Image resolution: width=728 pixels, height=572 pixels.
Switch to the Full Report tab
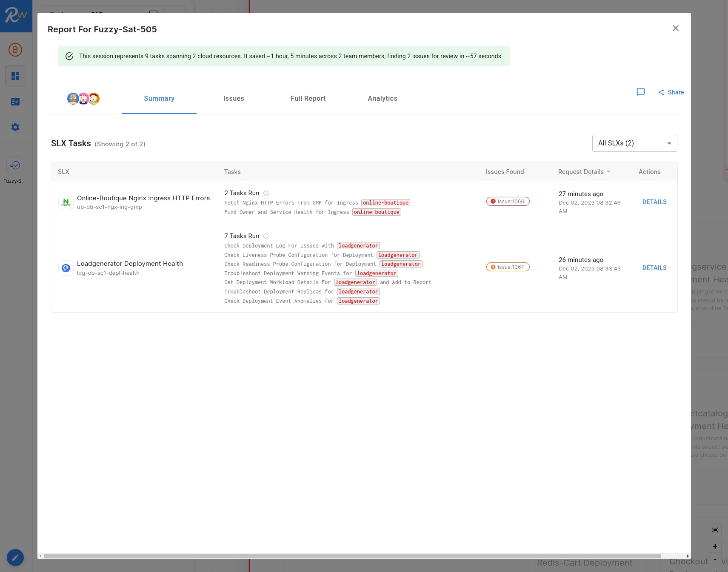308,99
